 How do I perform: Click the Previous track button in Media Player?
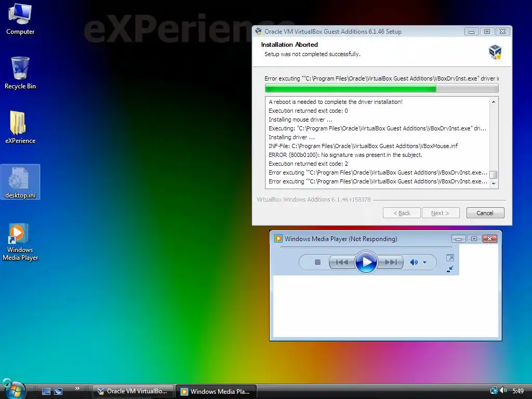342,262
